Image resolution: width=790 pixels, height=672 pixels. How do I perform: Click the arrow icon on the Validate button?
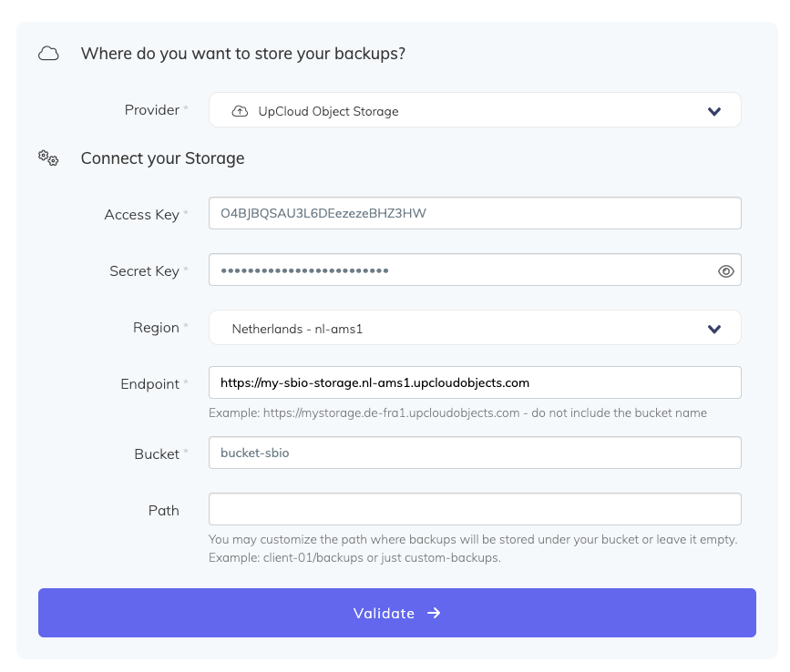(x=434, y=613)
